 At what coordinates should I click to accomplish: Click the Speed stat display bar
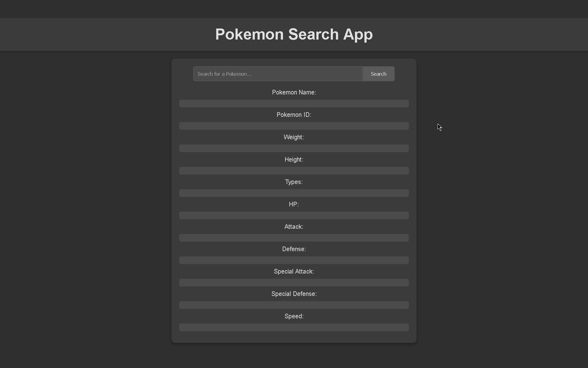pyautogui.click(x=294, y=327)
